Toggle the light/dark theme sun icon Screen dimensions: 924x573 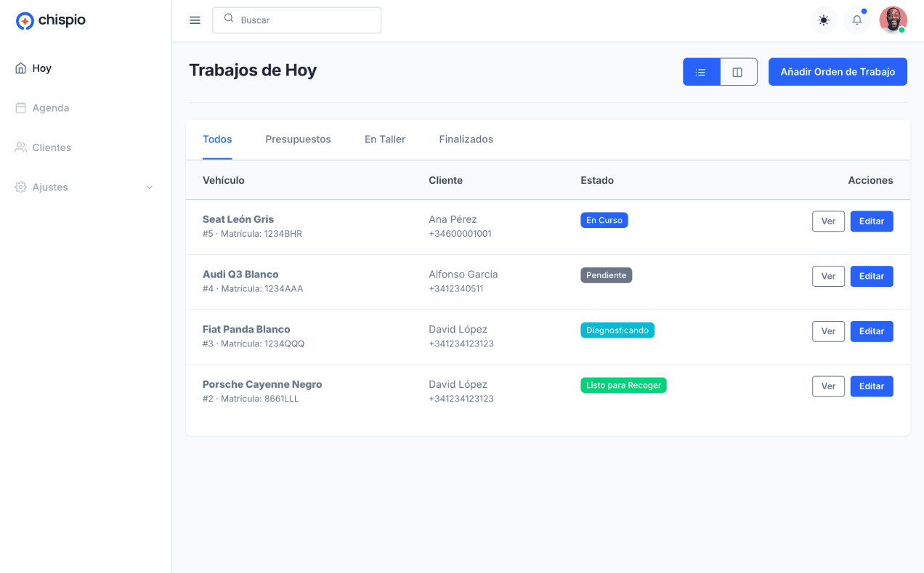click(823, 20)
